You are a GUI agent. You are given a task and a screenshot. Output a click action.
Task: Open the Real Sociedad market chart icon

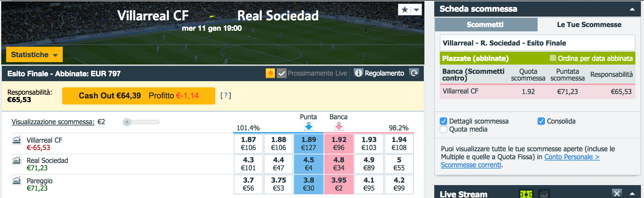pos(17,160)
